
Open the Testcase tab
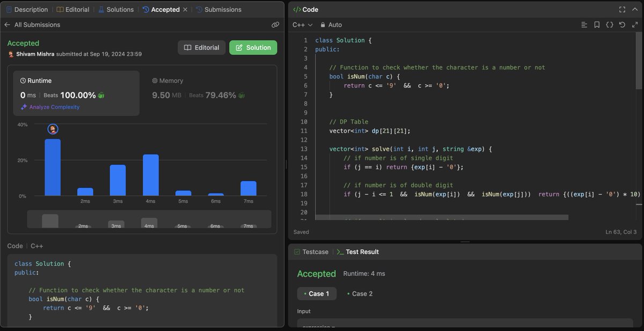311,251
